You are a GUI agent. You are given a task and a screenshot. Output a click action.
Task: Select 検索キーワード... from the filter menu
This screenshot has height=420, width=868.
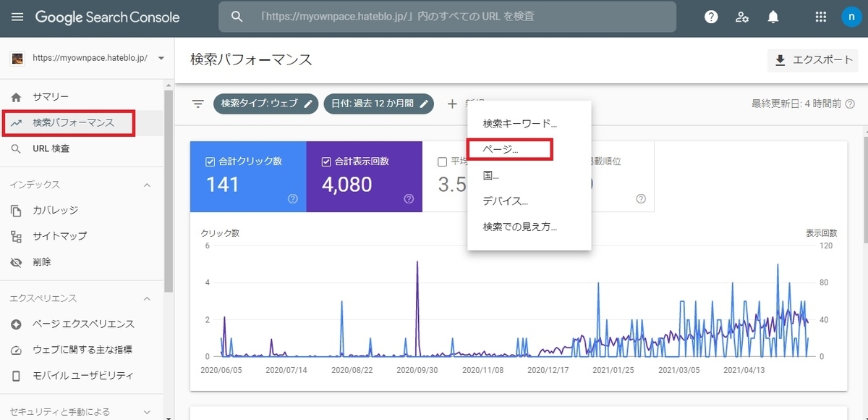pyautogui.click(x=529, y=124)
